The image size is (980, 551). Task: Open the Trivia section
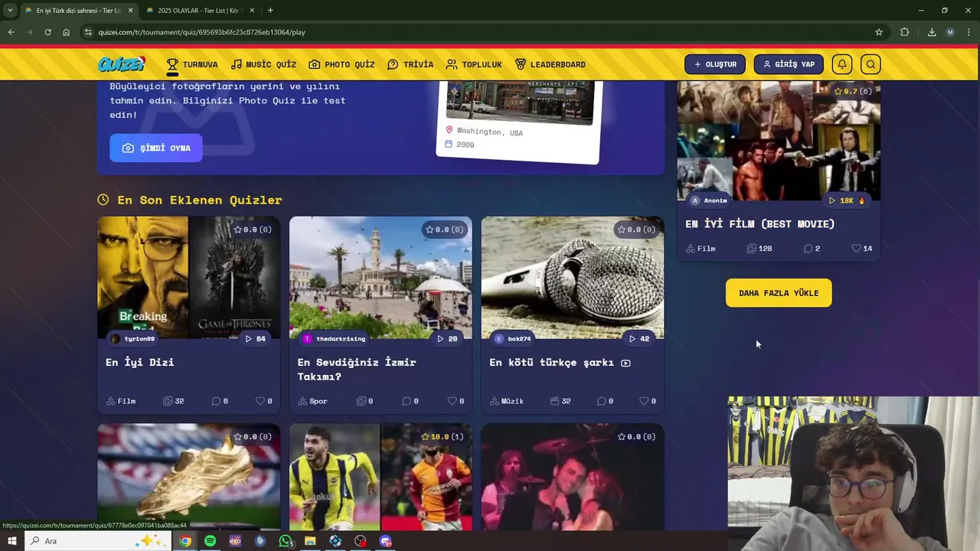[x=410, y=64]
